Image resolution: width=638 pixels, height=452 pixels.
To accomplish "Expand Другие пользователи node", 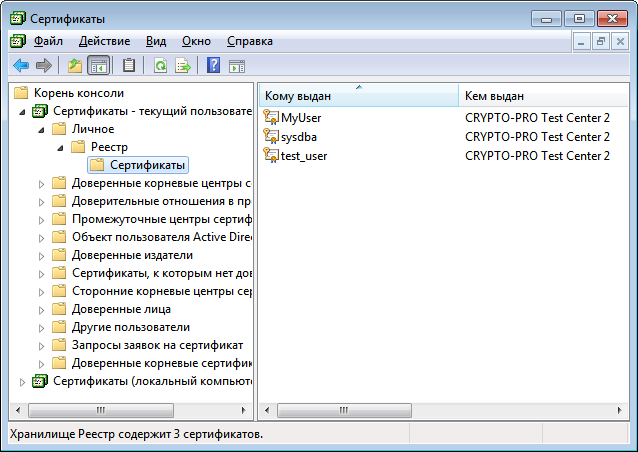I will tap(42, 328).
